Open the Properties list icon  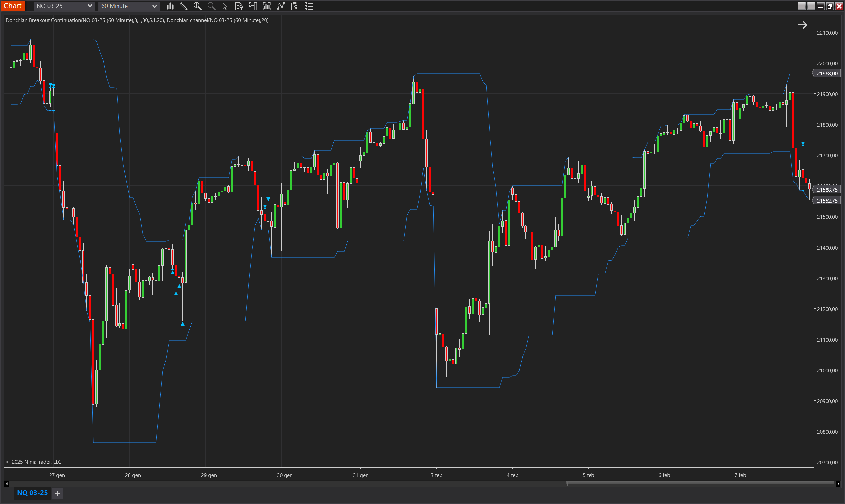[x=309, y=6]
